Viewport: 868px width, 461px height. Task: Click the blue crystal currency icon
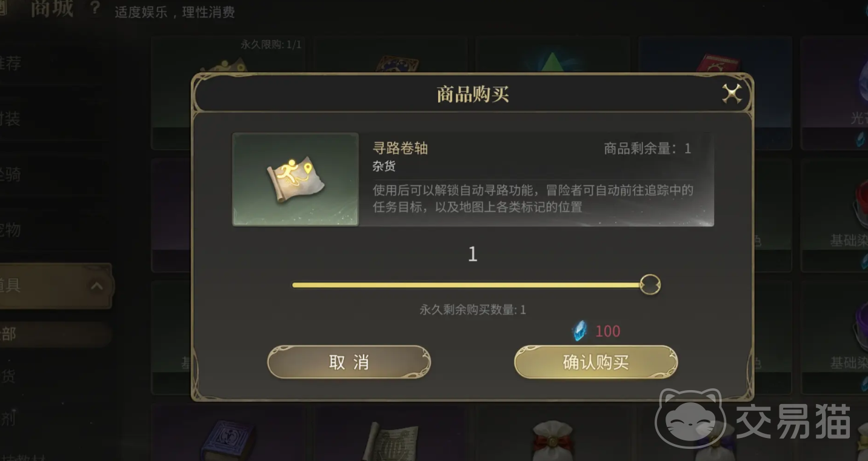(x=579, y=331)
